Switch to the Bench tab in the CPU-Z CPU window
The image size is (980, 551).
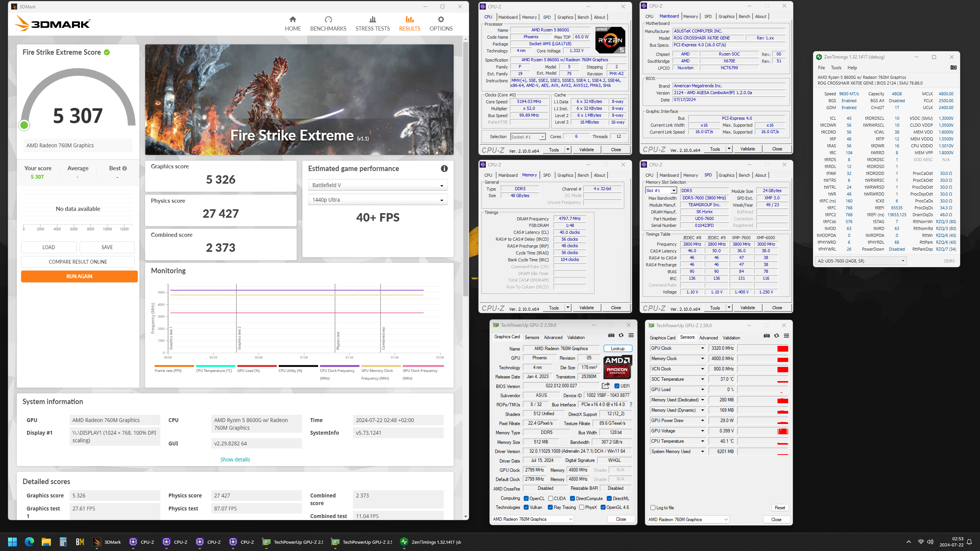pos(583,17)
